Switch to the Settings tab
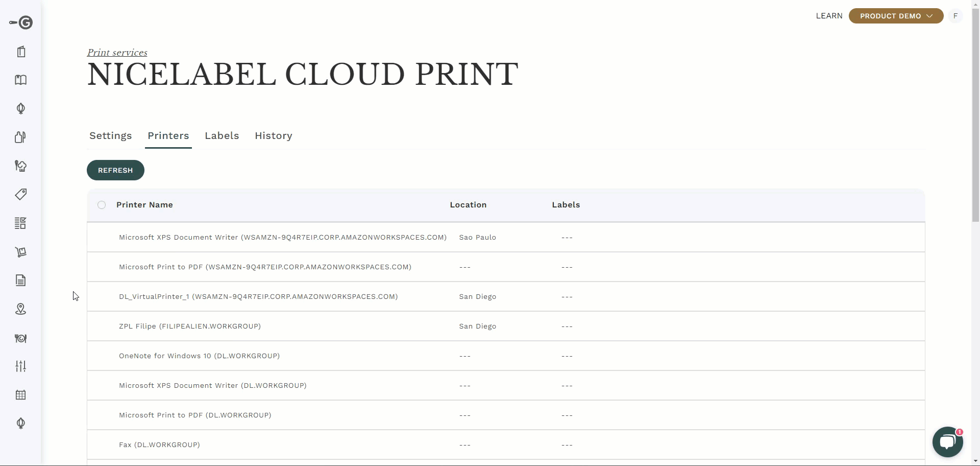 pyautogui.click(x=111, y=136)
